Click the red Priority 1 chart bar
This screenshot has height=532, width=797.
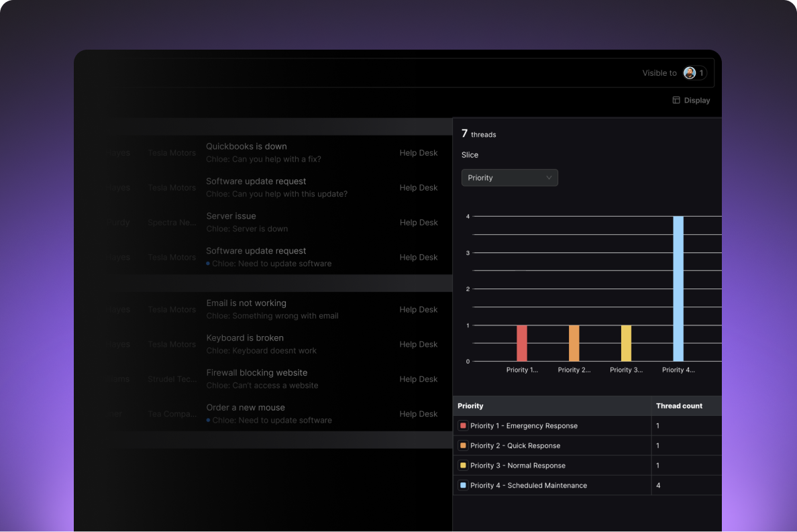coord(522,343)
